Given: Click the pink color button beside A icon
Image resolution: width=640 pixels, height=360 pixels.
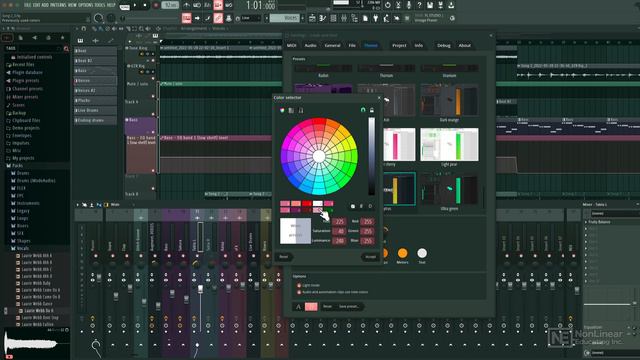Looking at the screenshot, I should (x=311, y=307).
